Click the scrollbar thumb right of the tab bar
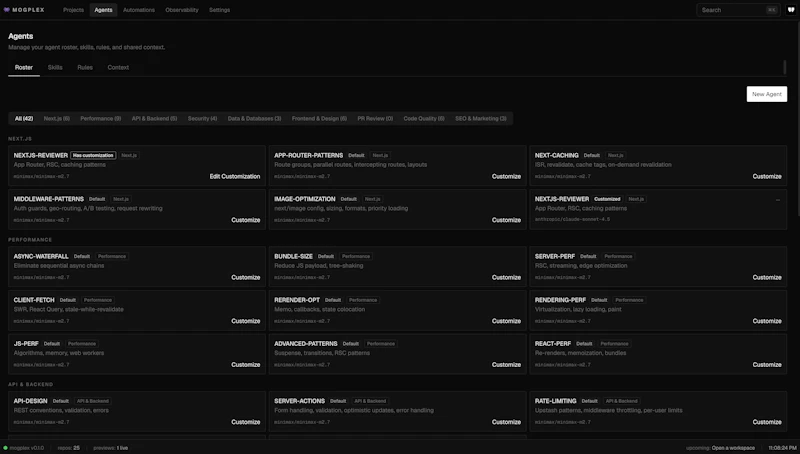The width and height of the screenshot is (800, 454). click(x=784, y=67)
